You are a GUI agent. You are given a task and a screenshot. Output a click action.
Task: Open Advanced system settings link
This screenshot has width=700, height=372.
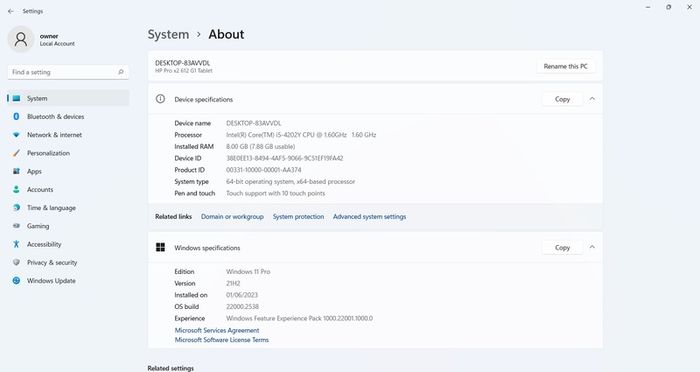tap(370, 217)
